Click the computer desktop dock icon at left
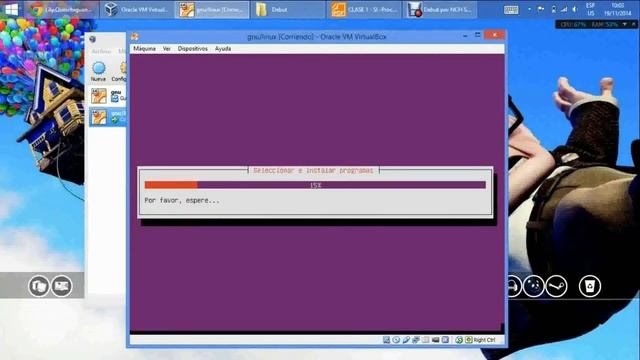640x360 pixels. tap(62, 286)
